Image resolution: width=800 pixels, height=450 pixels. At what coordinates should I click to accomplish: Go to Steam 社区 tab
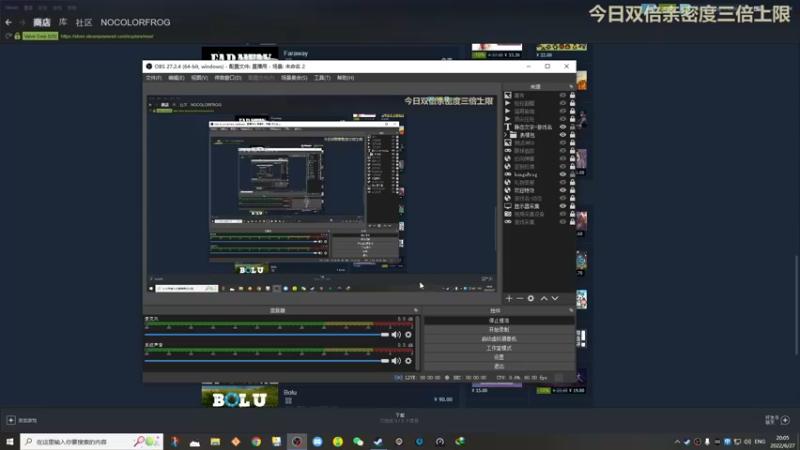[84, 22]
